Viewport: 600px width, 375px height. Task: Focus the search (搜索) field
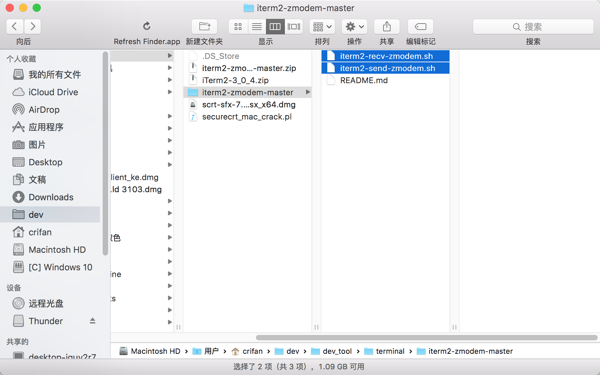coord(533,27)
